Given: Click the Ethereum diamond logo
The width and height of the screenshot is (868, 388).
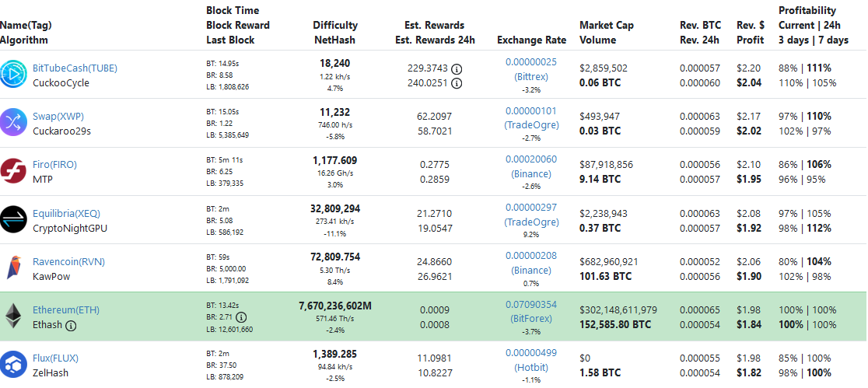Looking at the screenshot, I should 14,316.
